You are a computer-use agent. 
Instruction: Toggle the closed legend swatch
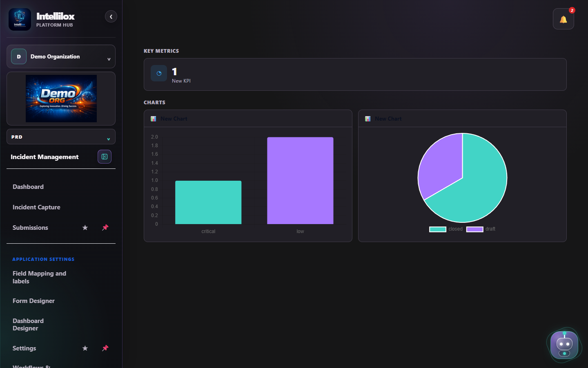click(x=438, y=229)
